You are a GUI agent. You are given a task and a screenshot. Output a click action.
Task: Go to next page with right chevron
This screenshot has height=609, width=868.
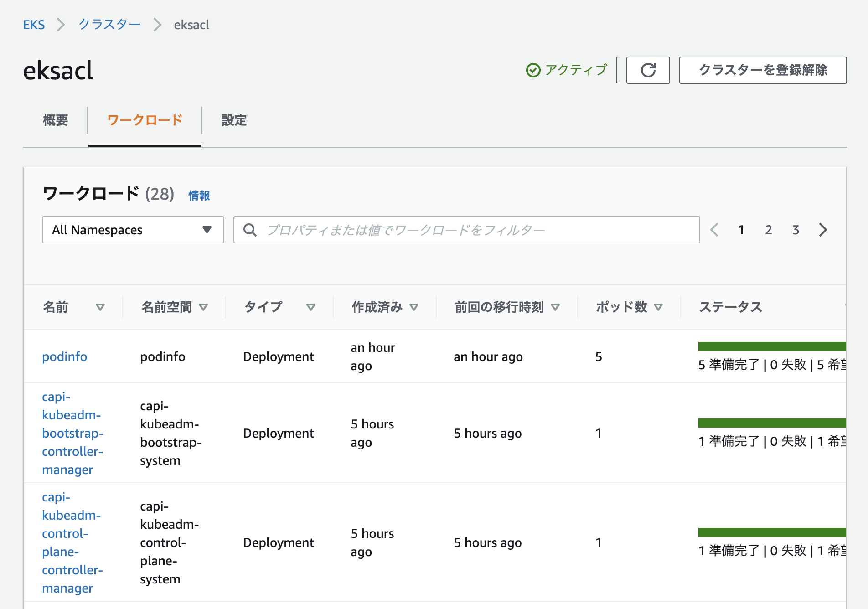[823, 230]
